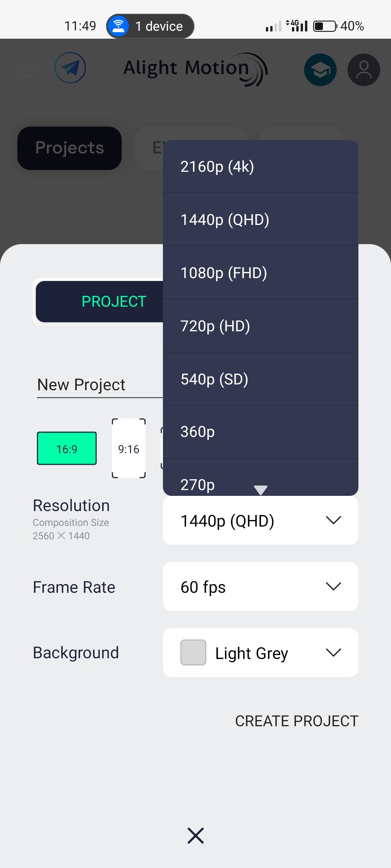Click the Light Grey color swatch
Image resolution: width=391 pixels, height=868 pixels.
(193, 653)
